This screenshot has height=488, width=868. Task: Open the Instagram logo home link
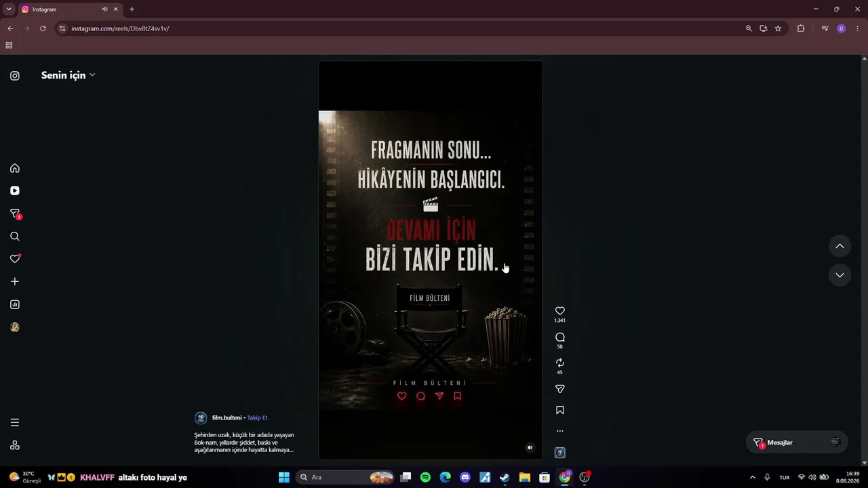[15, 76]
